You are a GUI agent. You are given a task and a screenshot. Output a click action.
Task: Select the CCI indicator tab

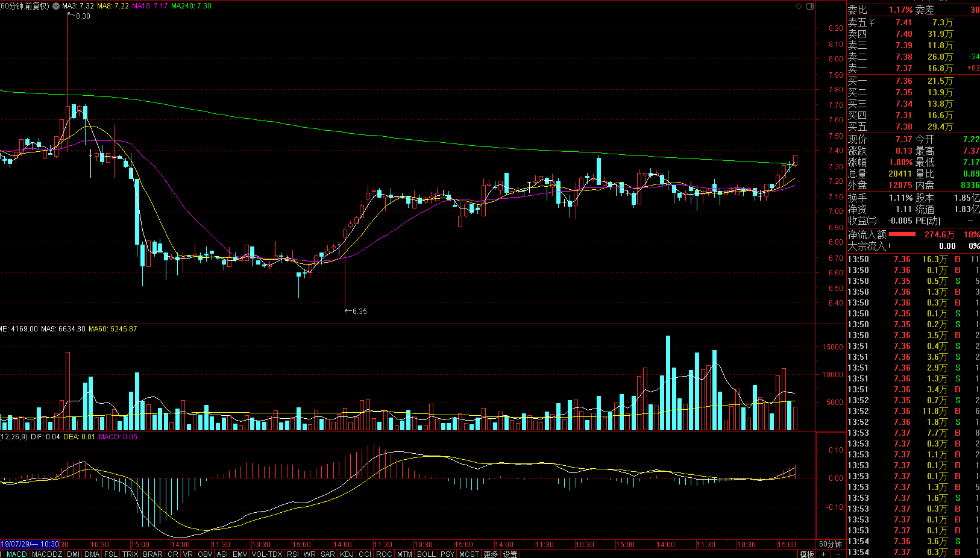coord(365,554)
